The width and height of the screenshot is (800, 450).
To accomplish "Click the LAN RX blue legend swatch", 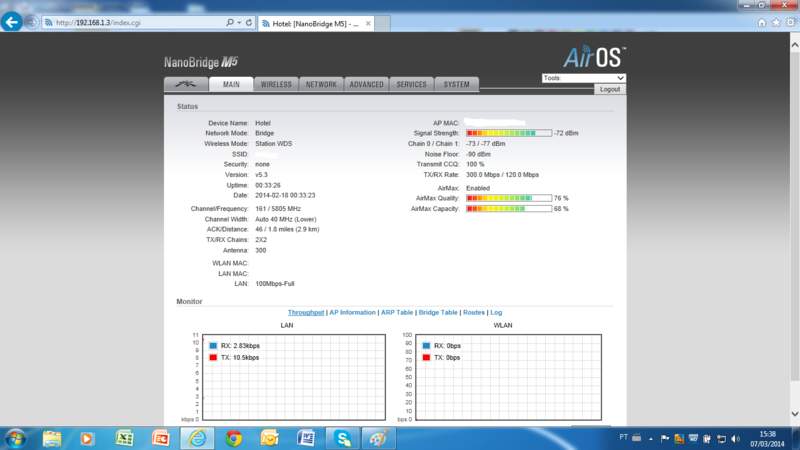I will click(x=213, y=345).
